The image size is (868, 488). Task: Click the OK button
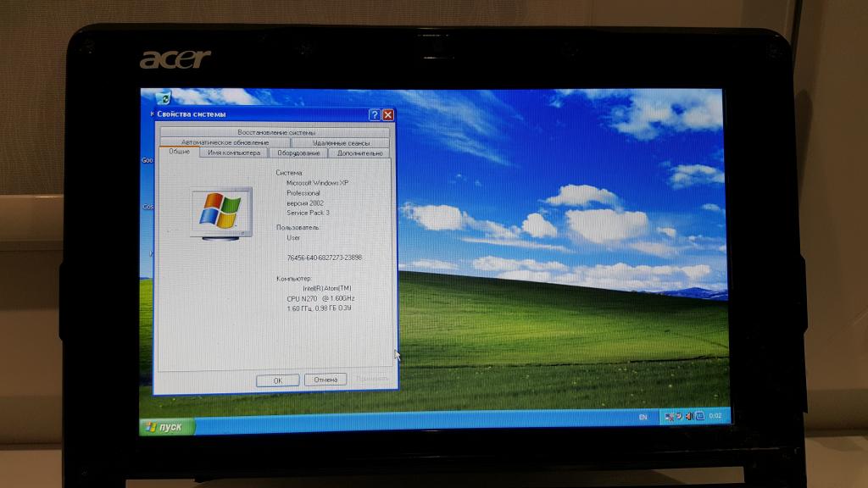[278, 380]
